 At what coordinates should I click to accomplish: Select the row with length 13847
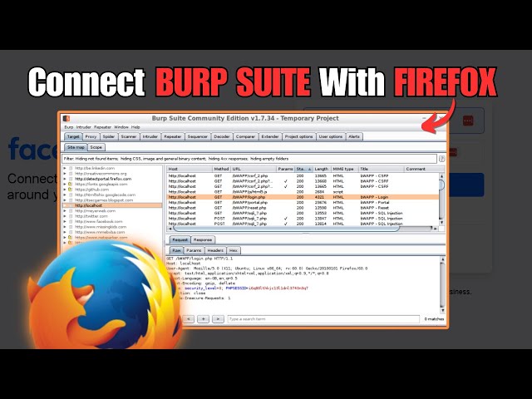303,219
